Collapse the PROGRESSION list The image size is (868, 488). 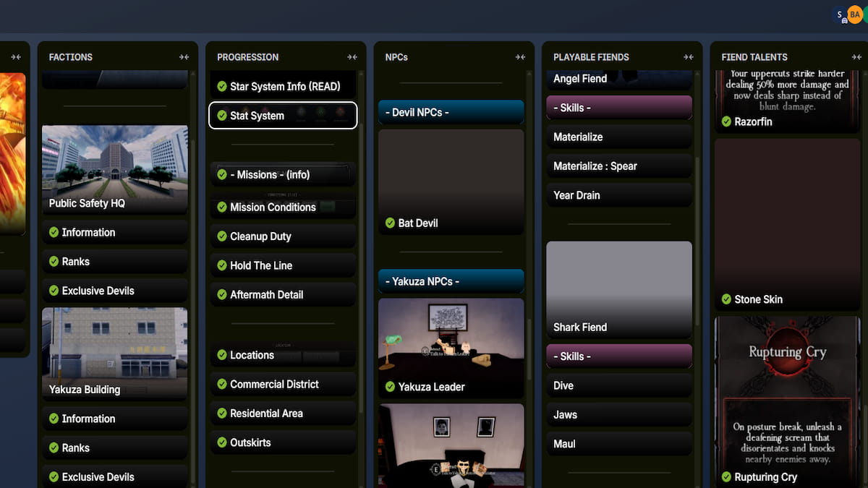352,56
